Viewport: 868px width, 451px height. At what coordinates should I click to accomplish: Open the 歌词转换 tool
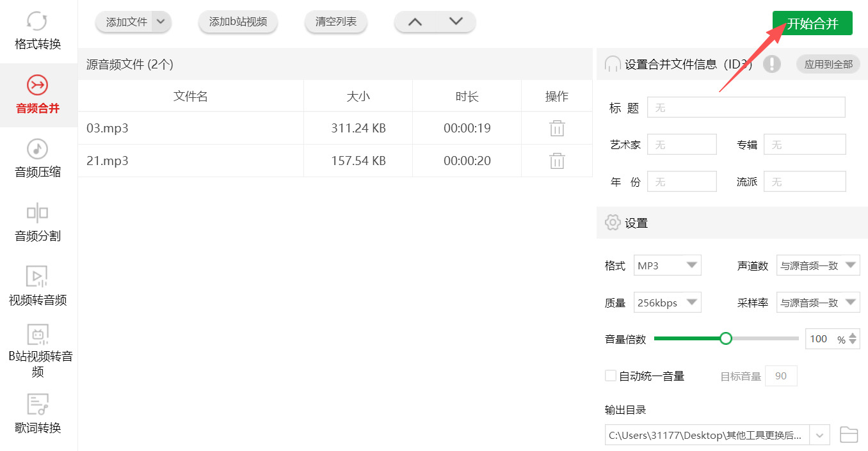tap(36, 415)
